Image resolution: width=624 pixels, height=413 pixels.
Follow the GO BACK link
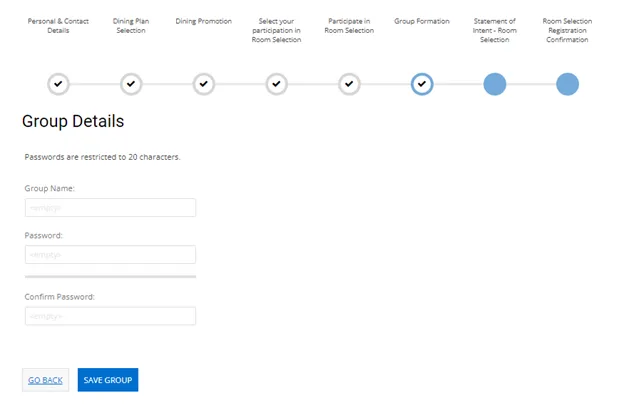coord(45,380)
